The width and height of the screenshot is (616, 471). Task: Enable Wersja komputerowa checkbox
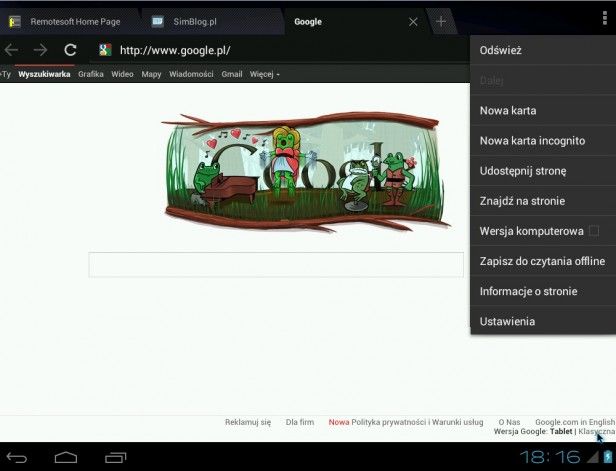pyautogui.click(x=594, y=231)
